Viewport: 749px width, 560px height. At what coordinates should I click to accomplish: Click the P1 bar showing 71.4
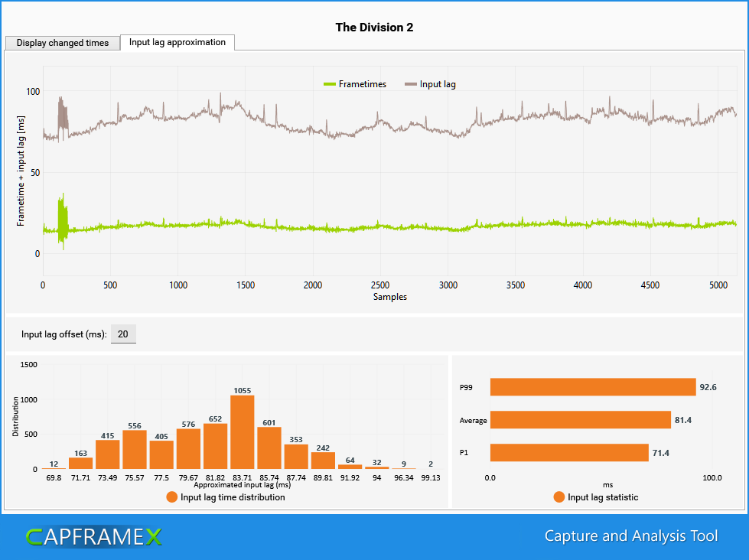(x=569, y=452)
